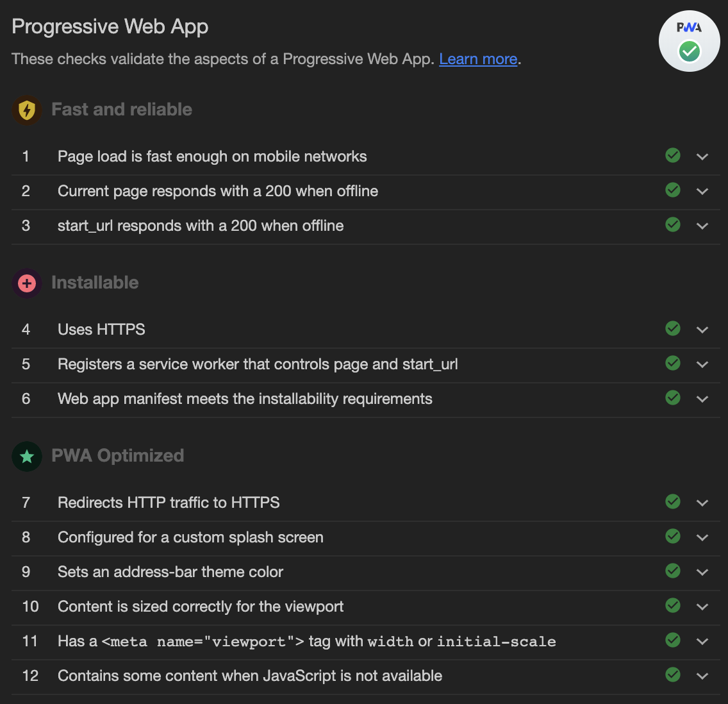
Task: Expand the address-bar theme color audit
Action: tap(702, 571)
